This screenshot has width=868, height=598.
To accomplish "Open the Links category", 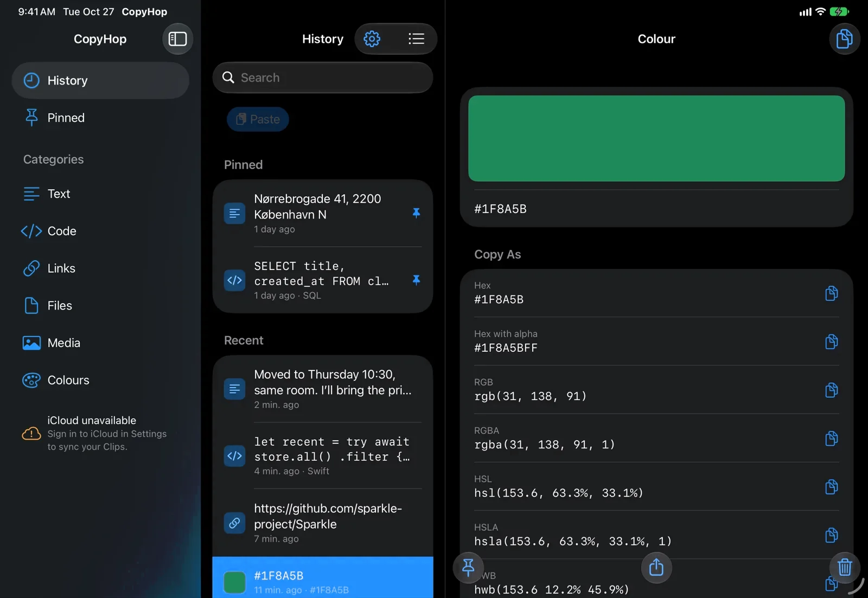I will [x=100, y=268].
